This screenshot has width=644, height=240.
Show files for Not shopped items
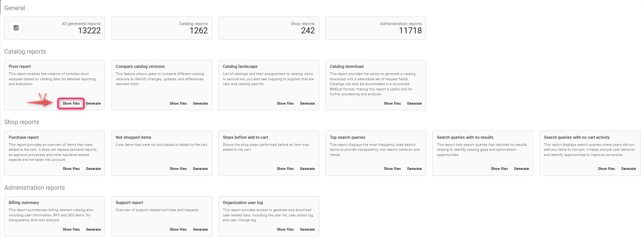point(178,169)
